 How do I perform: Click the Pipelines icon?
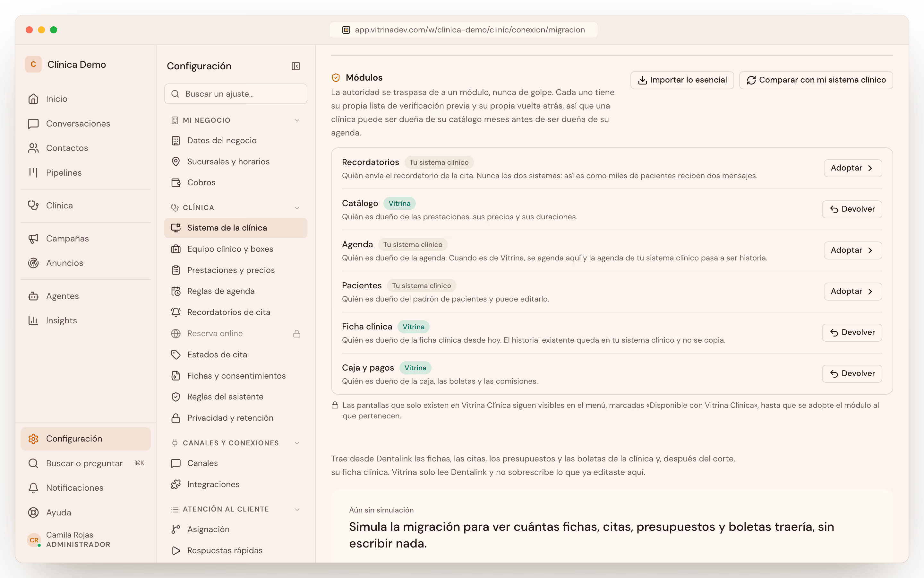click(33, 172)
